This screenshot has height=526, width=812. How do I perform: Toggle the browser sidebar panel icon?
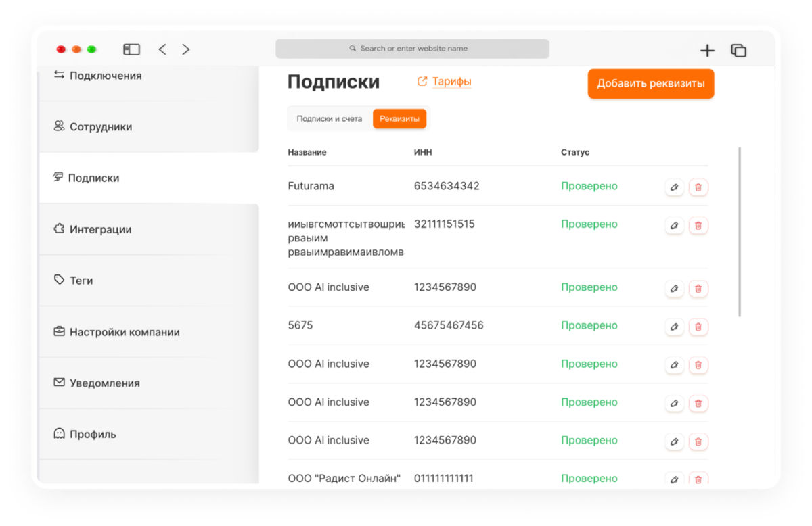pos(131,49)
